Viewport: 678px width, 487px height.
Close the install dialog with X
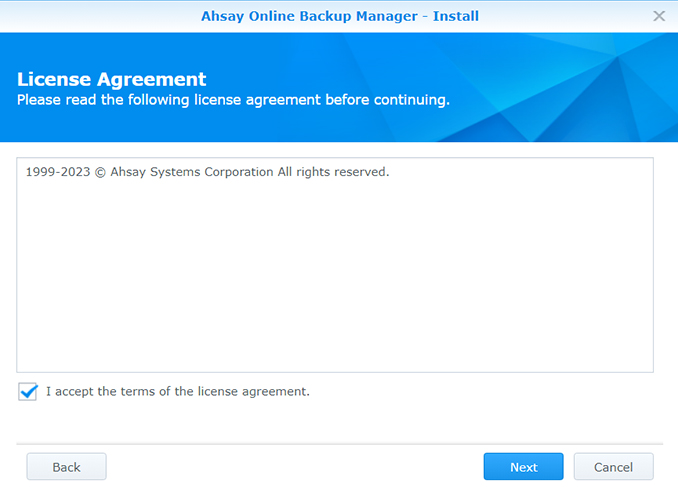[x=659, y=16]
